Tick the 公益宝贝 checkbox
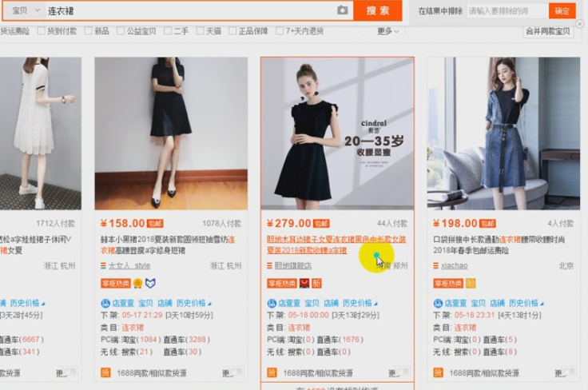 pos(121,31)
